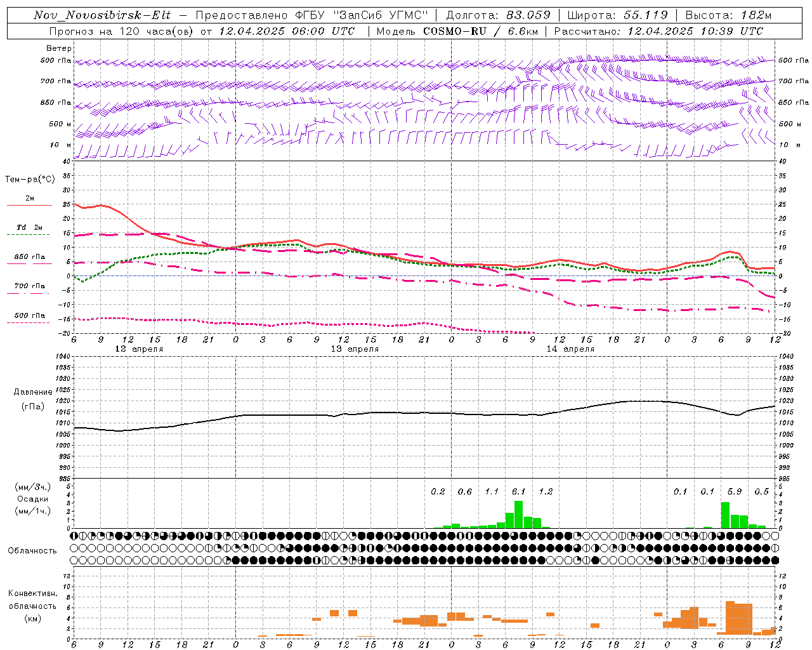Click the Осадки panel label
Image resolution: width=812 pixels, height=650 pixels.
coord(32,499)
